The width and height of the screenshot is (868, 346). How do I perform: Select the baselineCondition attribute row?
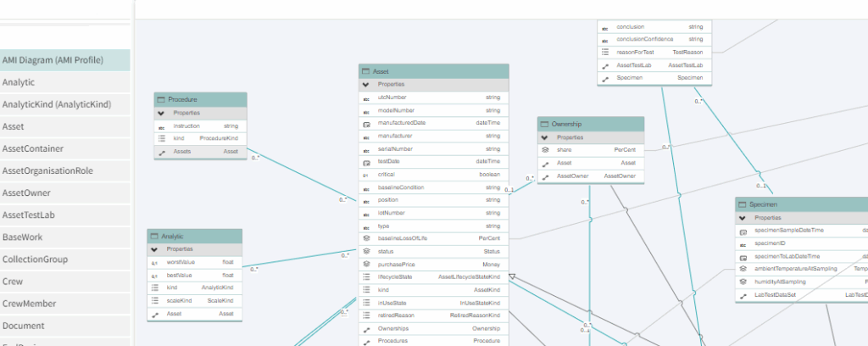click(433, 187)
